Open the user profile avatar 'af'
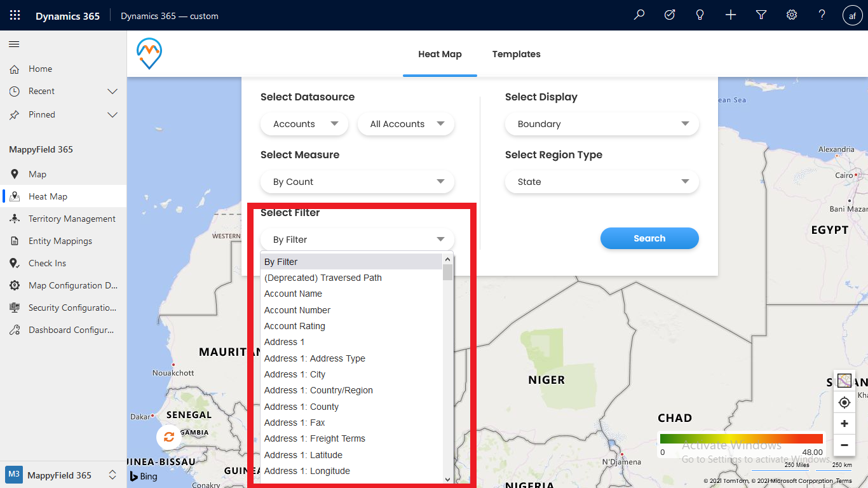This screenshot has height=488, width=868. pos(853,15)
